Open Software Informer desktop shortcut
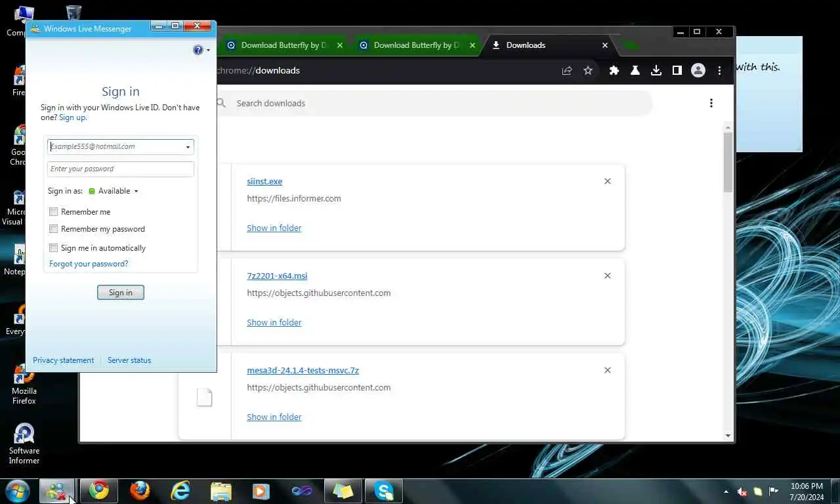Screen dimensions: 840x504 click(x=24, y=444)
